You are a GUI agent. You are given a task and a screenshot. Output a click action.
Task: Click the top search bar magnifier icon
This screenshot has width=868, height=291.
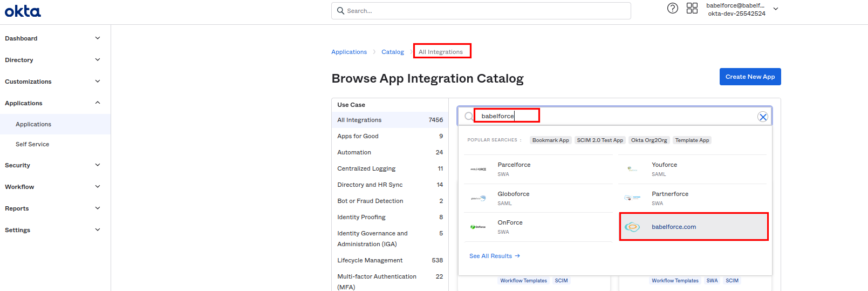(340, 11)
